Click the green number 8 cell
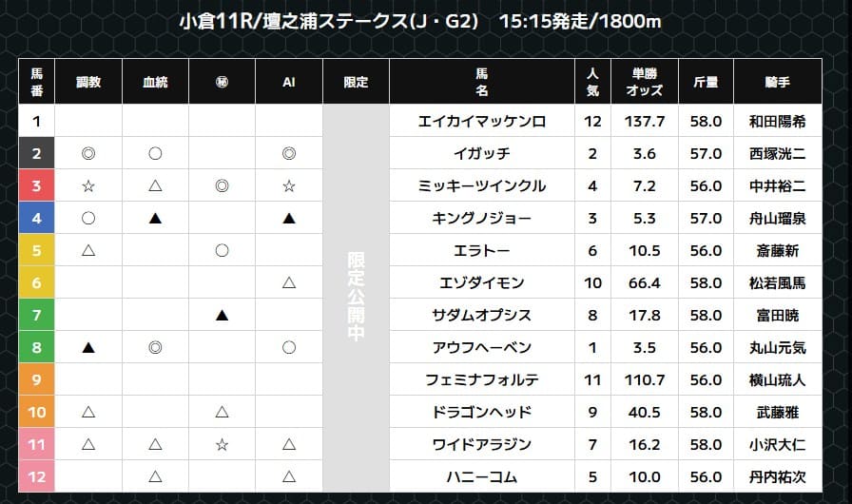Viewport: 852px width, 504px height. click(36, 347)
